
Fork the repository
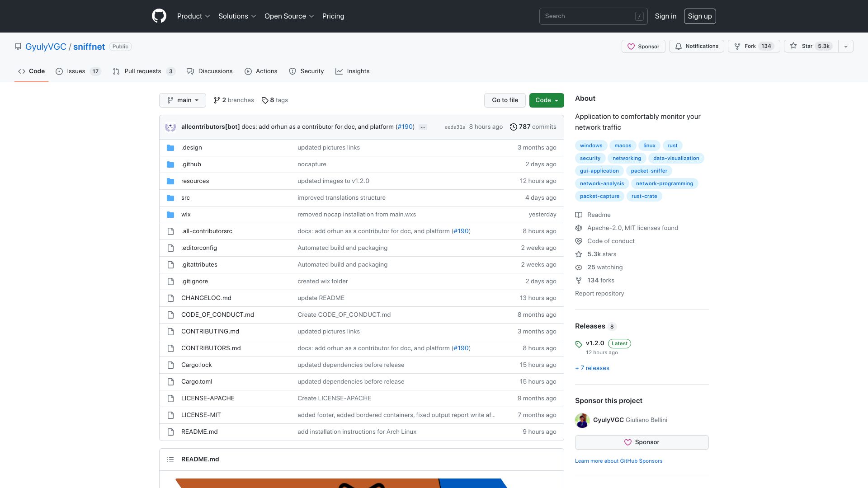point(754,47)
